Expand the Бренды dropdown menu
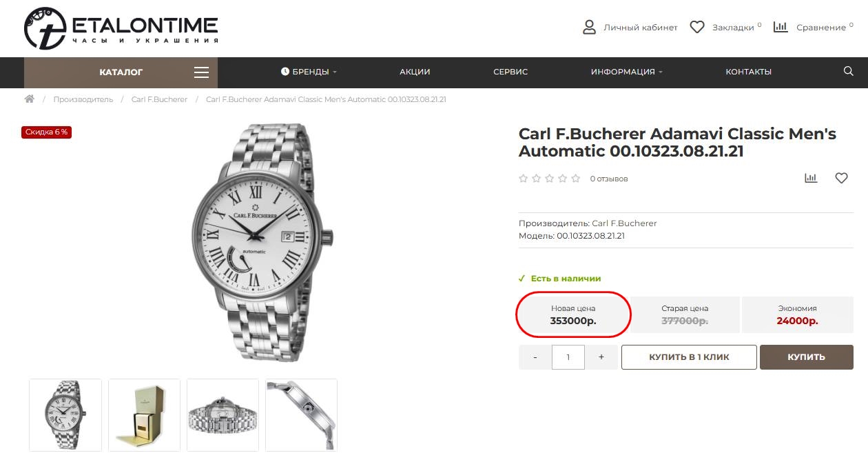868x471 pixels. coord(309,72)
